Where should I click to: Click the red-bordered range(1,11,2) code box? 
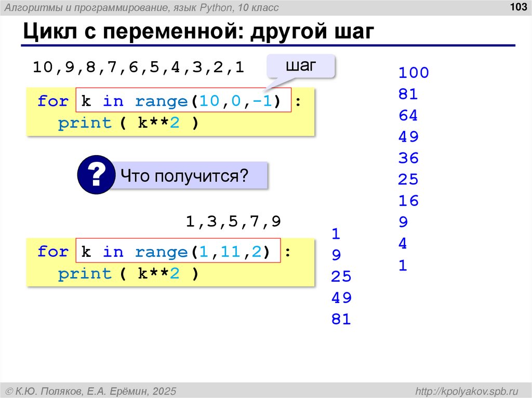[178, 252]
